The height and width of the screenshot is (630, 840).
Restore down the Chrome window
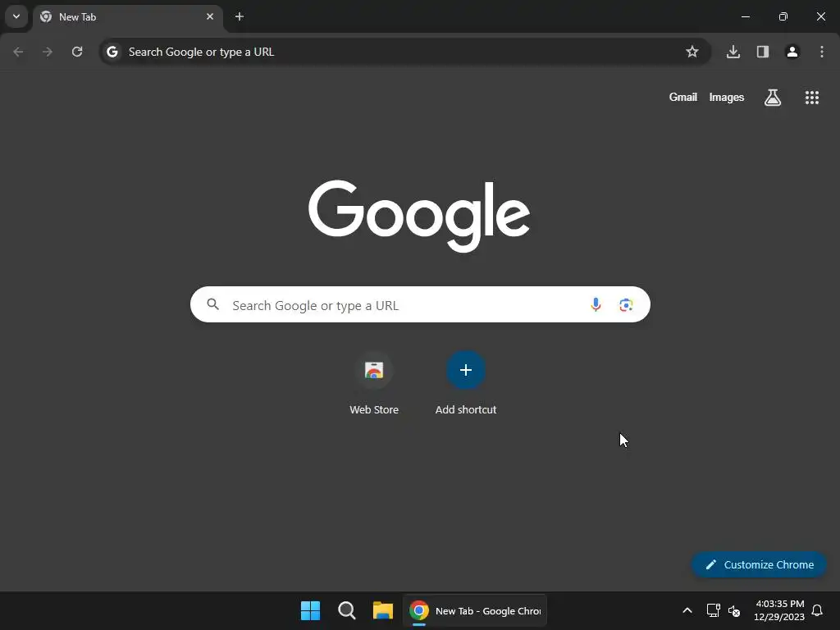(x=783, y=16)
